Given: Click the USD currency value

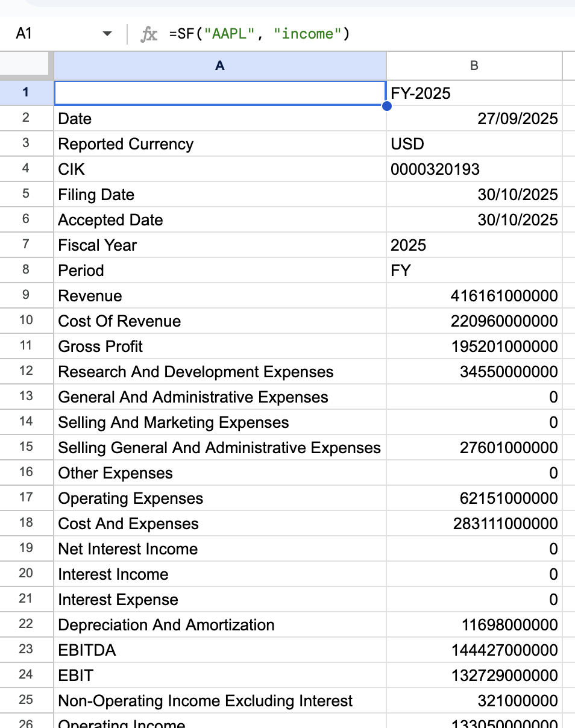Looking at the screenshot, I should pos(474,143).
